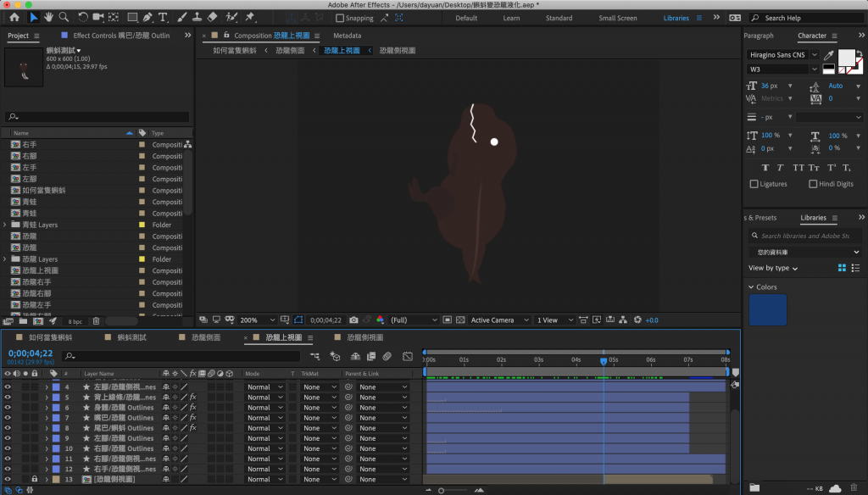Choose the Clone Stamp tool

197,17
